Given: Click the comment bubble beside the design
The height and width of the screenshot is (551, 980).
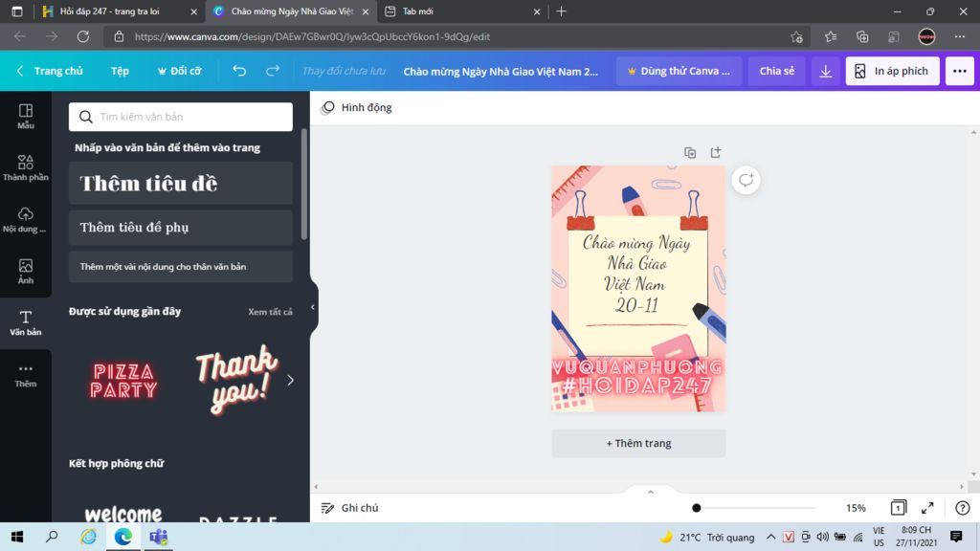Looking at the screenshot, I should [746, 181].
